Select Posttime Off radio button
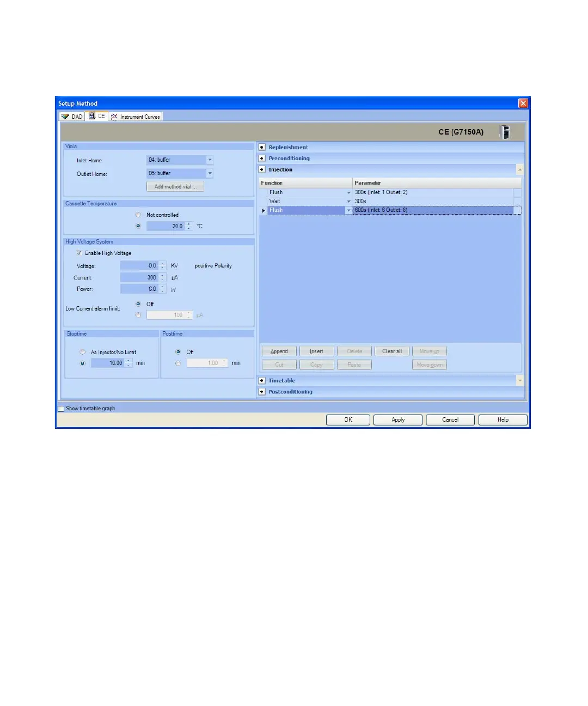This screenshot has width=588, height=706. pyautogui.click(x=178, y=352)
